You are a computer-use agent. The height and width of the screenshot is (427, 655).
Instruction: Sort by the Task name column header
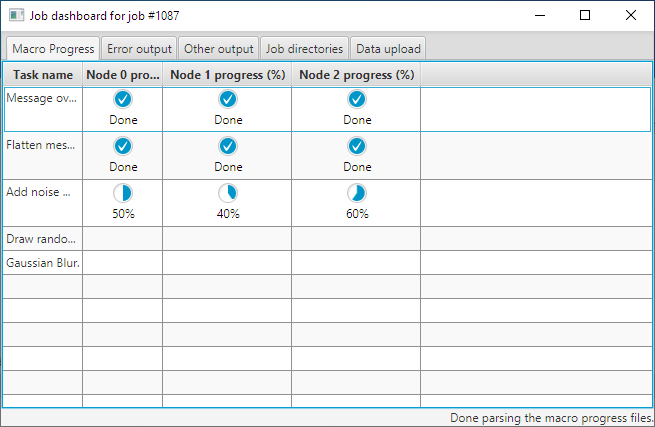[x=43, y=75]
